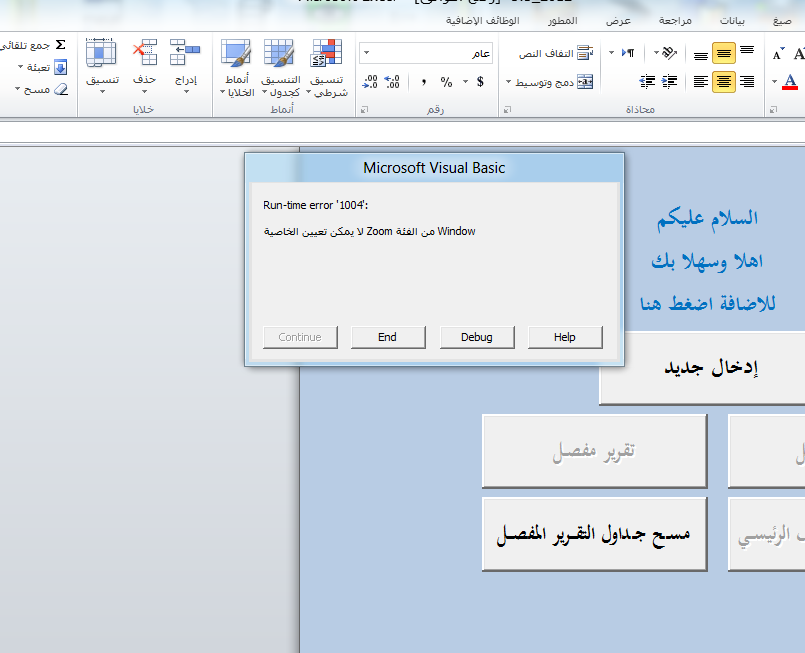Viewport: 805px width, 653px height.
Task: Open the number format combo box (عام)
Action: [x=426, y=53]
